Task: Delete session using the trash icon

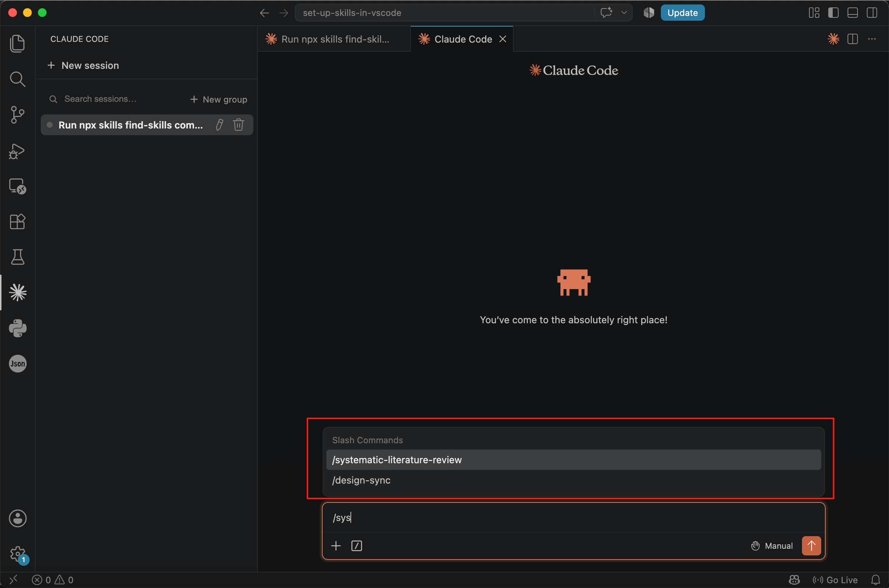Action: (239, 125)
